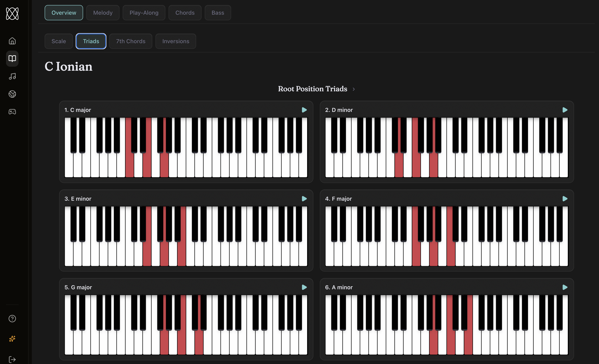Click the '2. D minor' label
599x364 pixels.
tap(339, 110)
